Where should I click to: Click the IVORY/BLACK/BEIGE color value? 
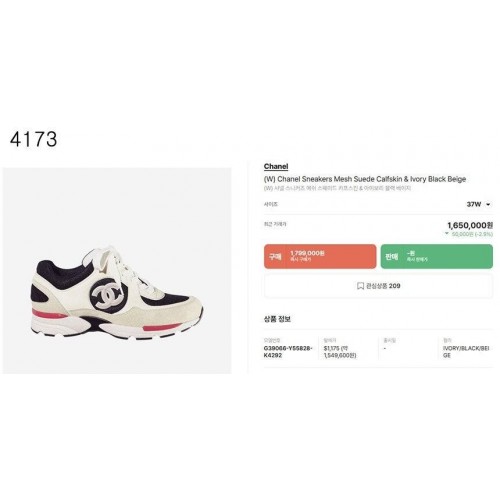click(x=466, y=352)
